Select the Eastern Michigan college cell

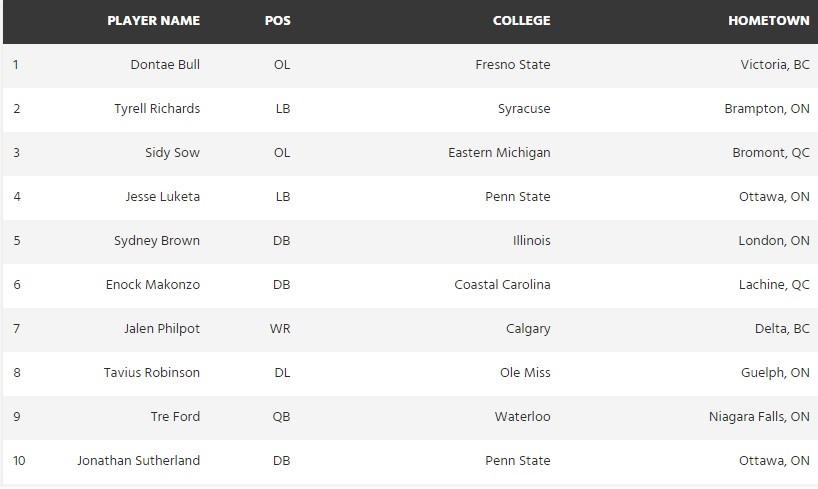point(499,153)
